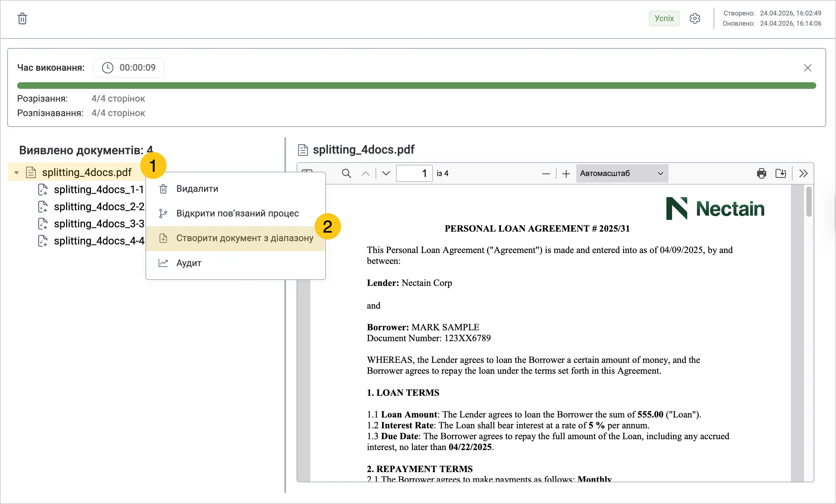
Task: Click the green progress bar
Action: coord(416,86)
